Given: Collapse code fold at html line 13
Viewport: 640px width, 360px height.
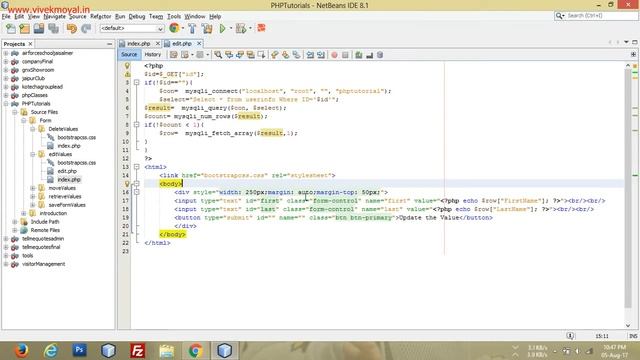Looking at the screenshot, I should pos(137,167).
